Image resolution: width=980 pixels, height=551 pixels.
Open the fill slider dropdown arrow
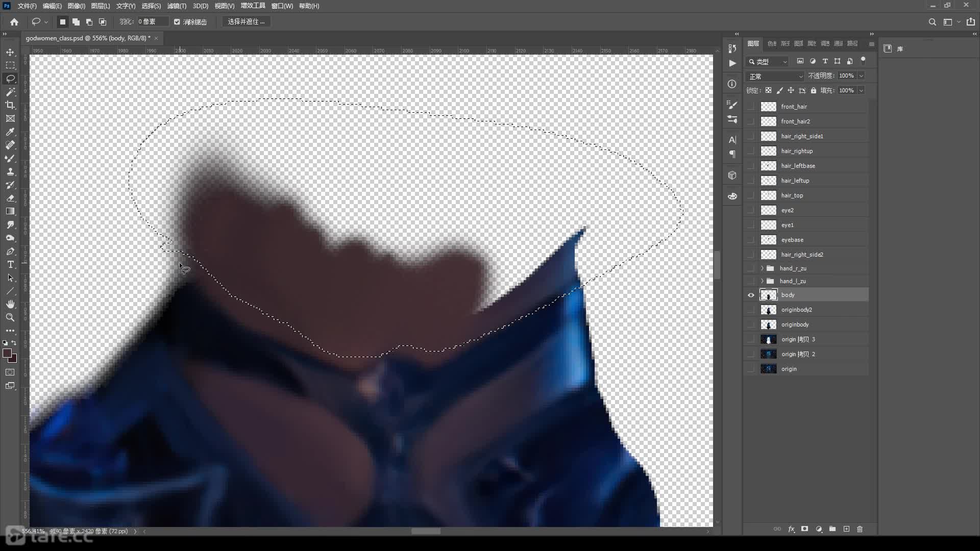tap(861, 90)
